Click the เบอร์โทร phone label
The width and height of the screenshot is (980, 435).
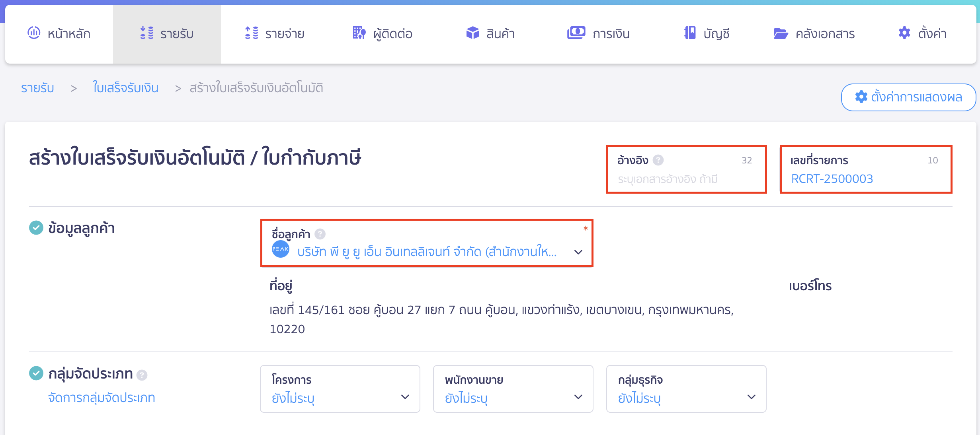[810, 286]
